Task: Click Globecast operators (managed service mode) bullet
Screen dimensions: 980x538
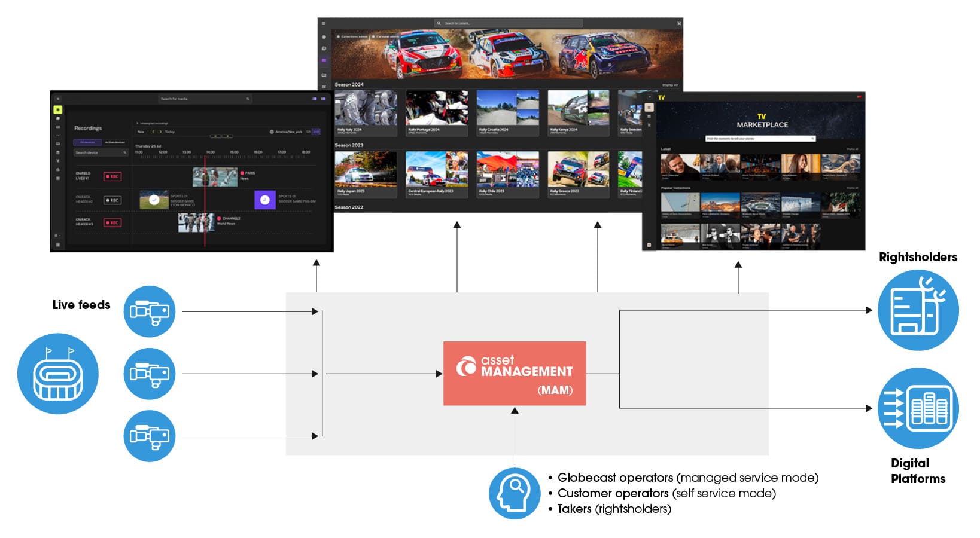Action: point(688,478)
